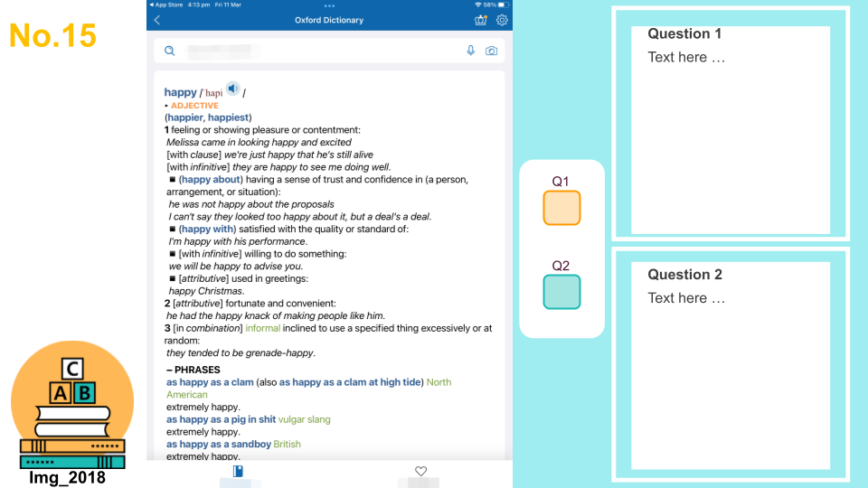The height and width of the screenshot is (488, 868).
Task: Open the 'happier' word form link
Action: pos(185,117)
